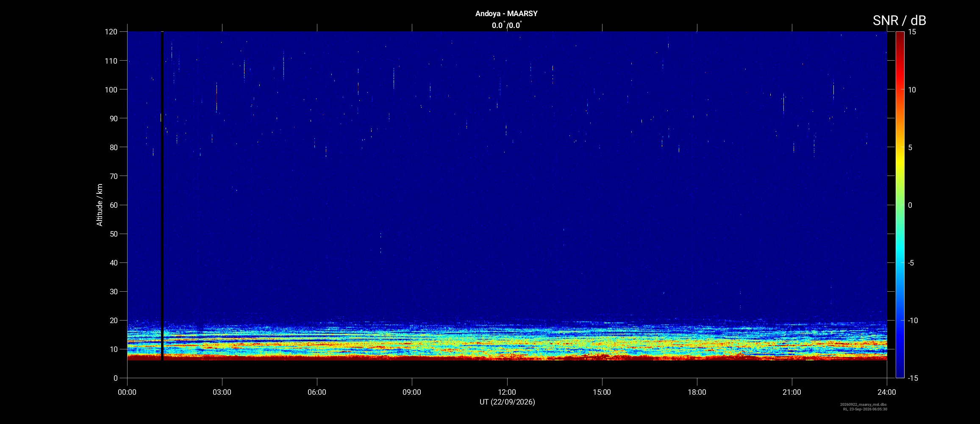The image size is (980, 424).
Task: Click the Altitude / km axis label
Action: 100,205
